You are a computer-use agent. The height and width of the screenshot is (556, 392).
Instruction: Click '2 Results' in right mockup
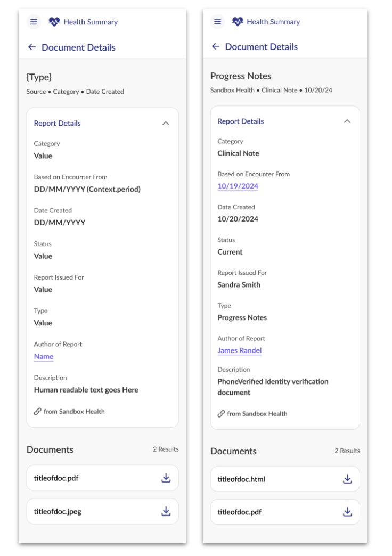tap(347, 451)
